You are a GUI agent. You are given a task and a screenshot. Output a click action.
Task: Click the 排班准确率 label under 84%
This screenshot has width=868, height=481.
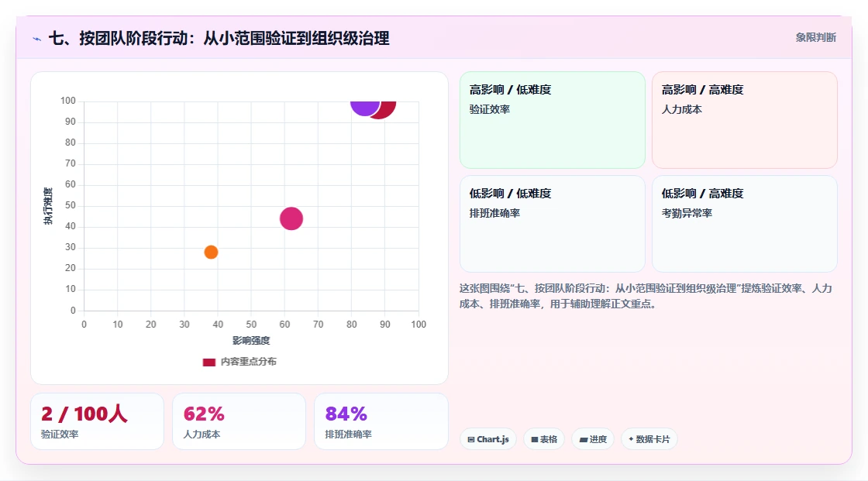pos(348,435)
